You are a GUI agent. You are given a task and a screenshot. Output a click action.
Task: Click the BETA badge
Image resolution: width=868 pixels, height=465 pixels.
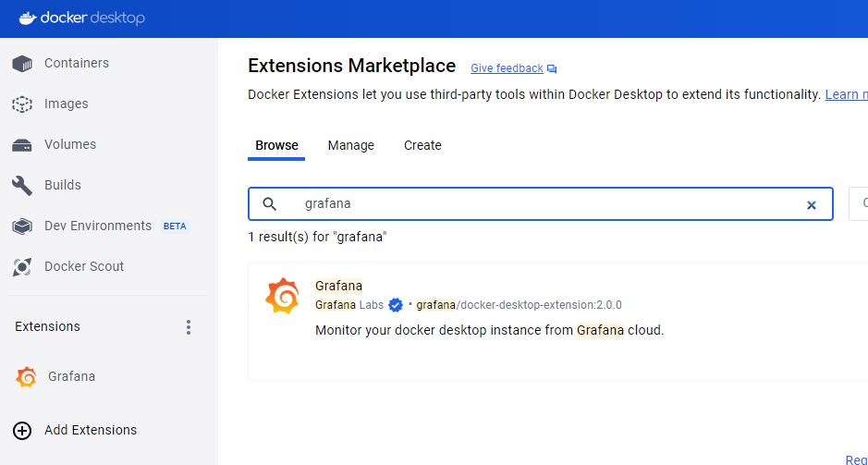(x=175, y=226)
